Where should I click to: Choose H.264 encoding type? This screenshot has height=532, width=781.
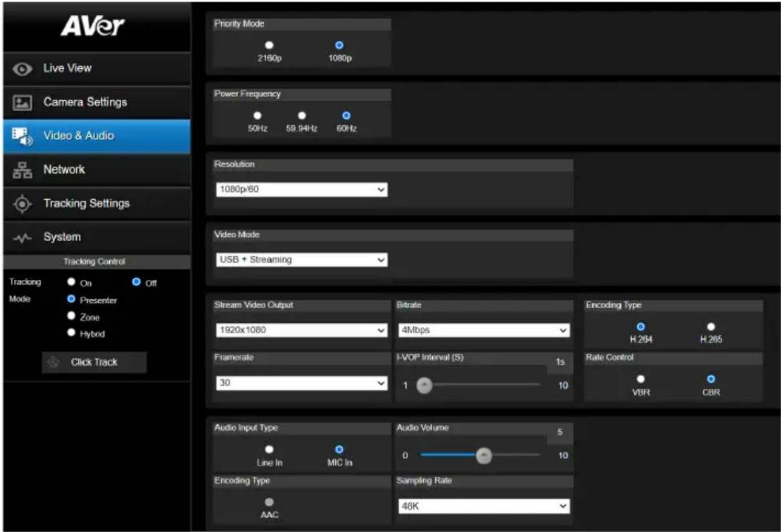pyautogui.click(x=641, y=326)
